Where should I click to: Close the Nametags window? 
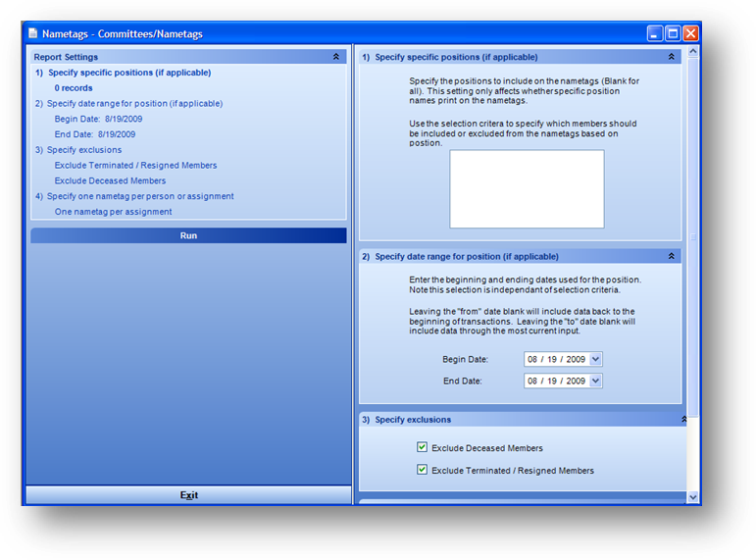[690, 33]
